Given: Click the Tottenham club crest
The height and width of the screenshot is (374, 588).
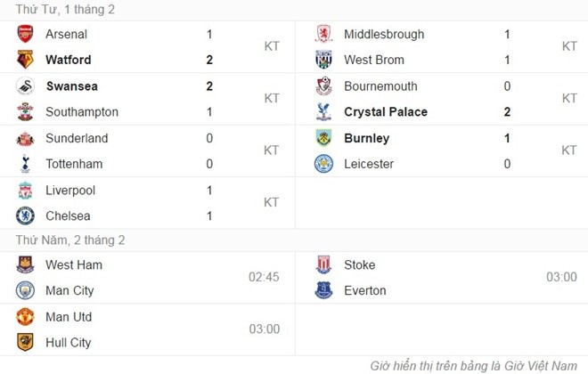Looking at the screenshot, I should pos(25,164).
